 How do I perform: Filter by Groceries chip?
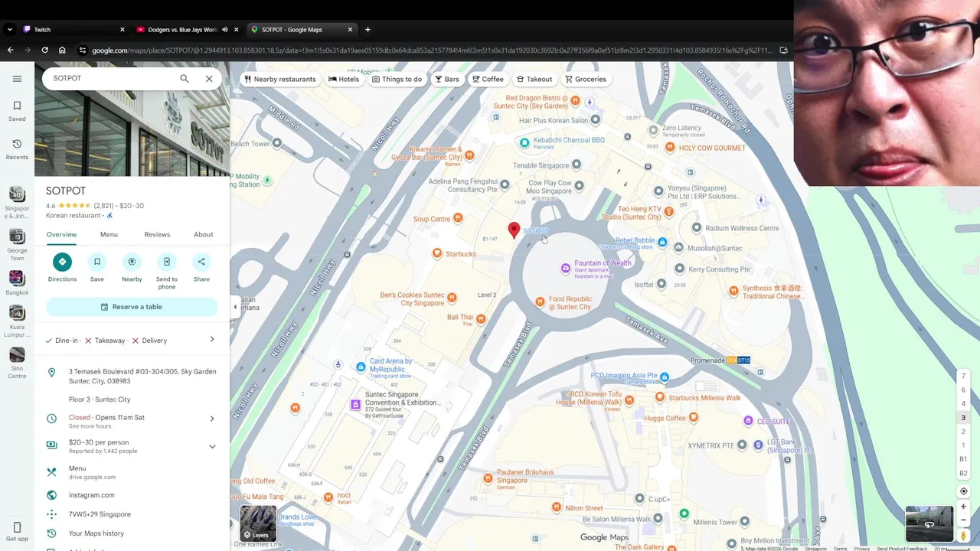(586, 79)
